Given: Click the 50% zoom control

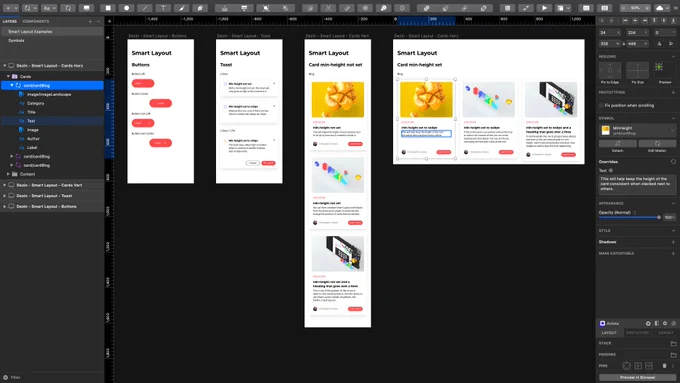Looking at the screenshot, I should pos(635,8).
